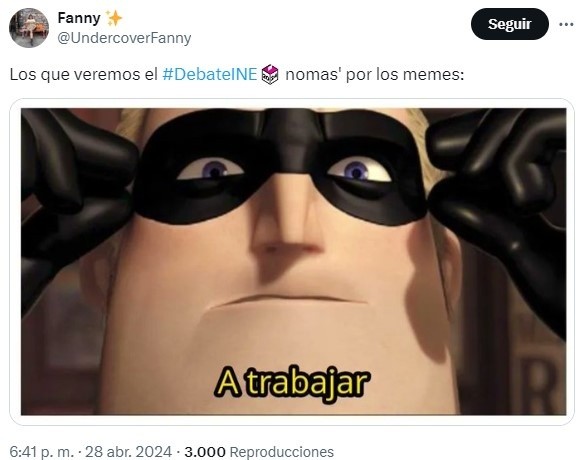Open the three-dot more options menu
585x460 pixels.
pos(566,24)
